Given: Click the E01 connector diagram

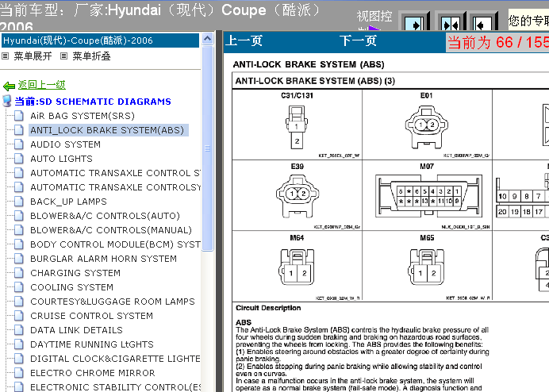Looking at the screenshot, I should (x=427, y=128).
